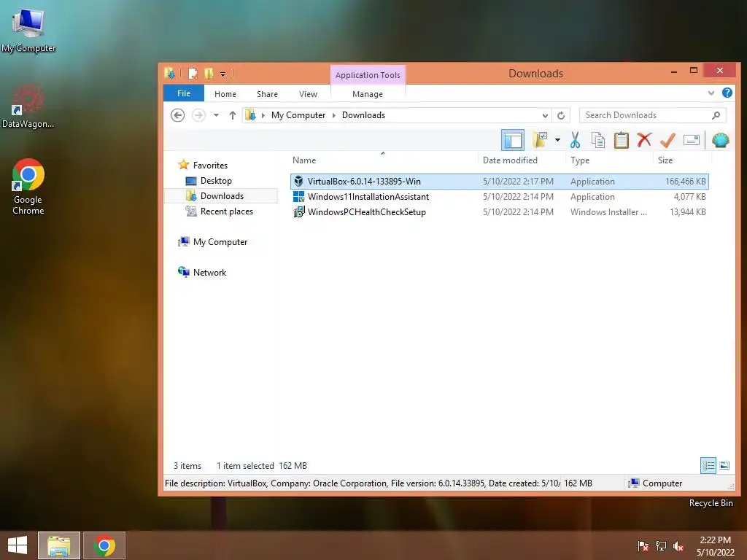Image resolution: width=747 pixels, height=560 pixels.
Task: Switch to details view in status bar
Action: point(708,465)
